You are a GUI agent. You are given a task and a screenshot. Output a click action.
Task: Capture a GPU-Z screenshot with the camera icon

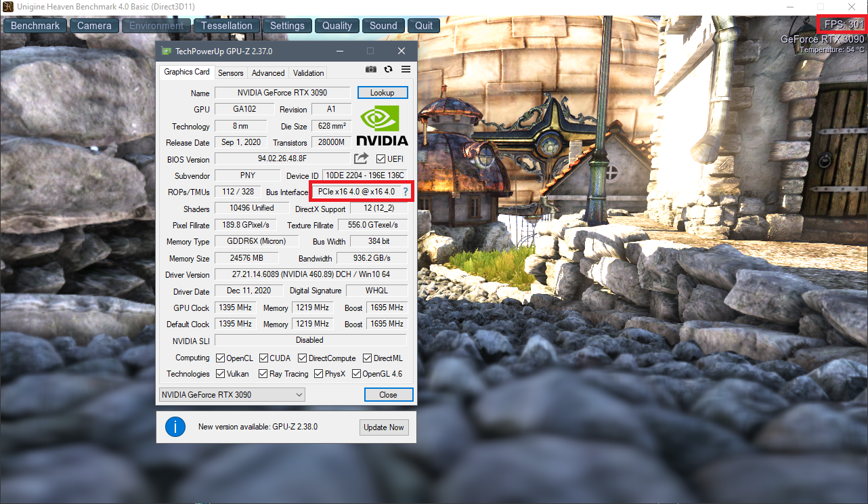coord(370,69)
